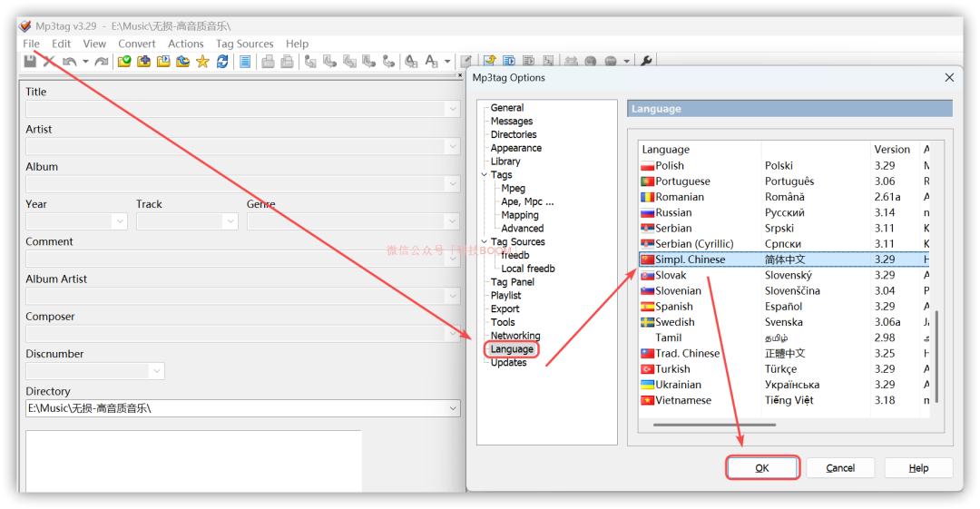Collapse the Tag Sources tree node
This screenshot has width=980, height=509.
(485, 241)
